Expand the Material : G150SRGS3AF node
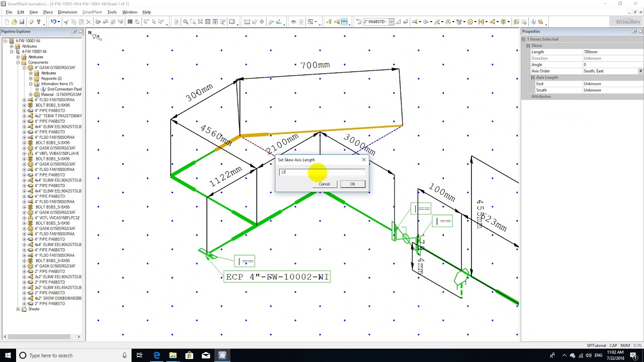 pos(31,95)
